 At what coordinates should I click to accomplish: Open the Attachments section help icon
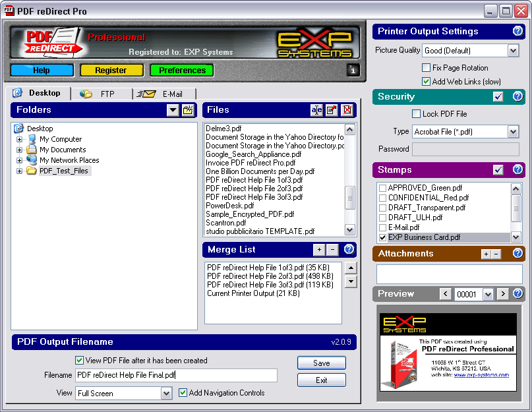[517, 253]
